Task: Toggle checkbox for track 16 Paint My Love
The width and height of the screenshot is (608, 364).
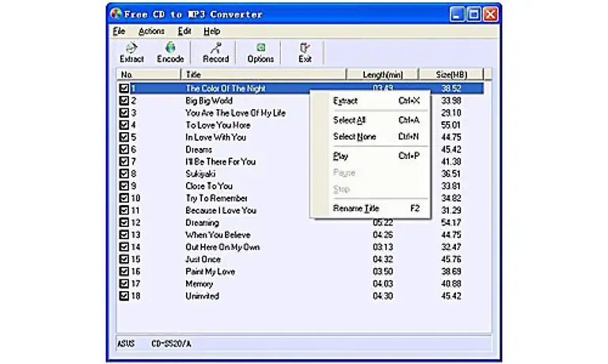Action: [124, 271]
